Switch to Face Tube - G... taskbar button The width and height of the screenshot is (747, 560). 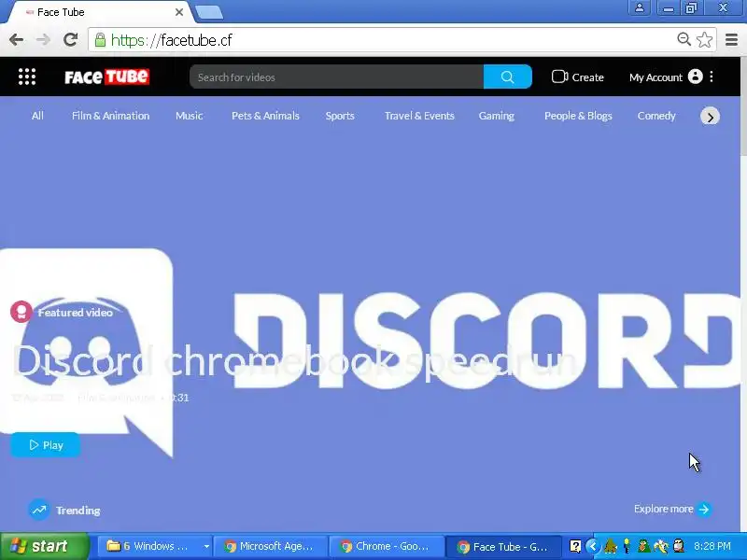point(503,547)
